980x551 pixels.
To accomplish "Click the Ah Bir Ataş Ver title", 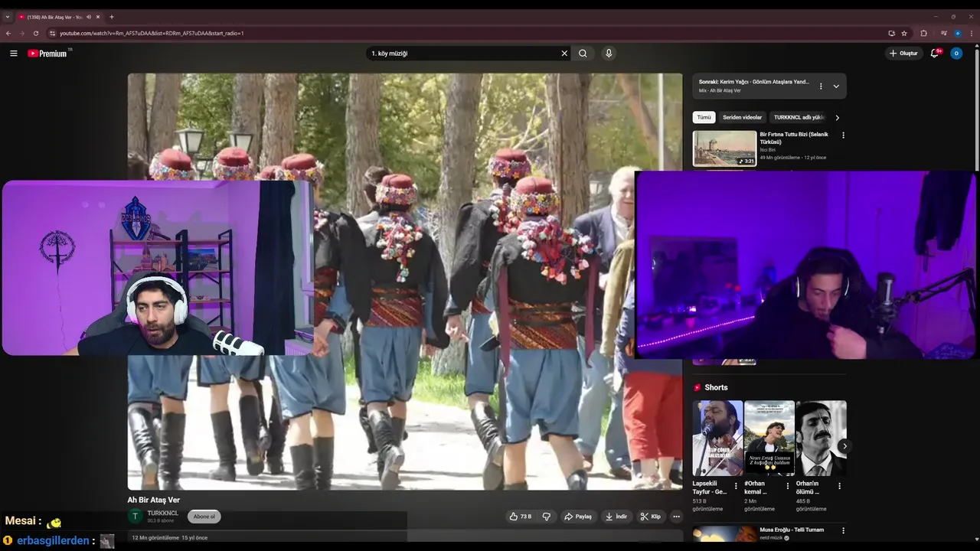I will (154, 500).
